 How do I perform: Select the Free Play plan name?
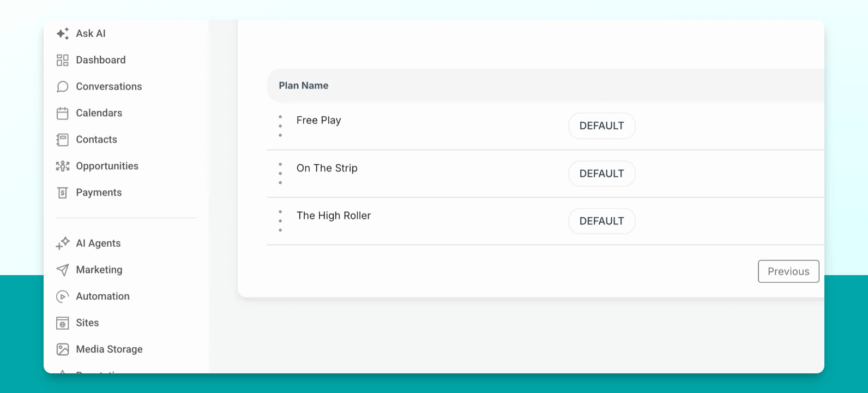pos(319,121)
